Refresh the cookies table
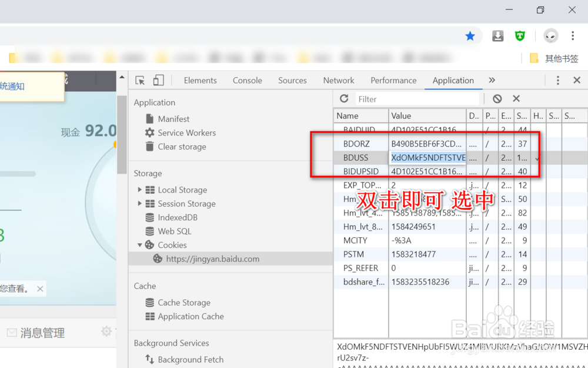This screenshot has width=588, height=368. coord(344,98)
